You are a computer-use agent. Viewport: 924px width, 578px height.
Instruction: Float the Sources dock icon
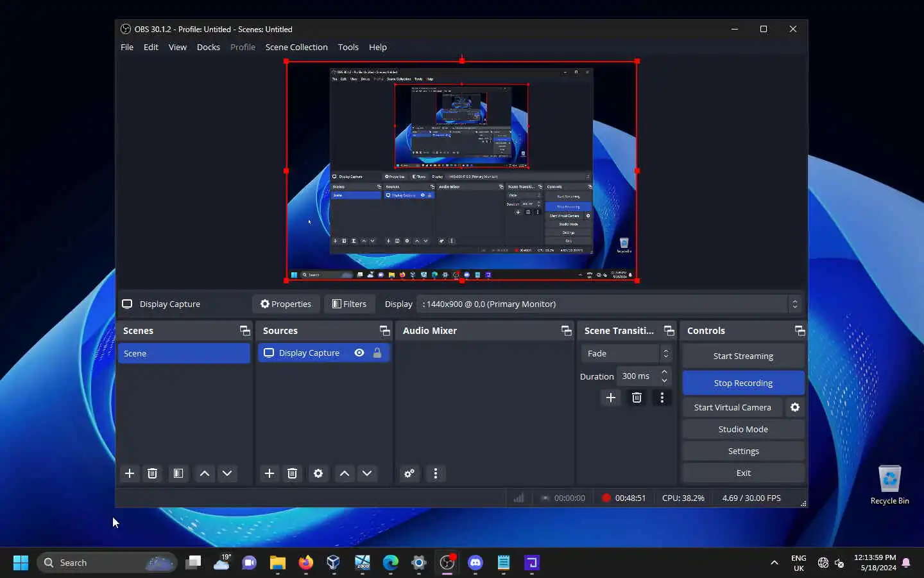(384, 331)
